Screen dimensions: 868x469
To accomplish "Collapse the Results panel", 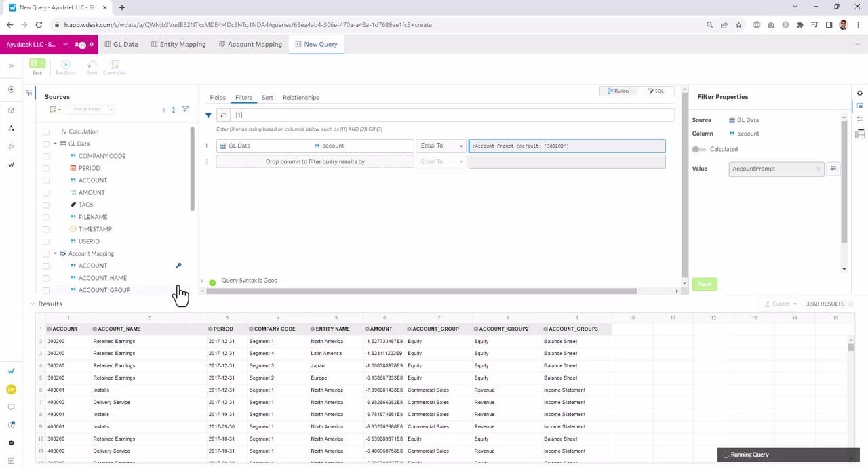I will [x=32, y=304].
